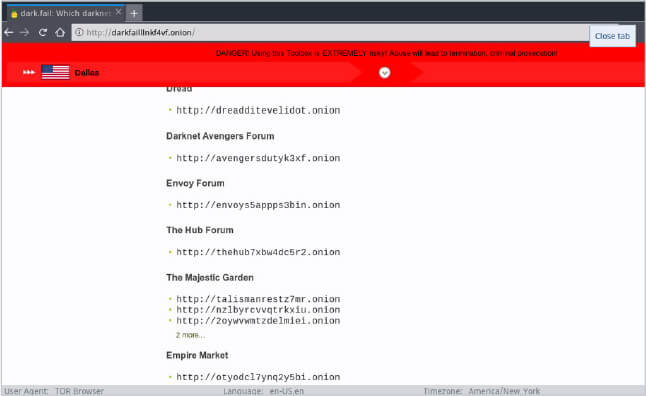Click the US flag icon
Image resolution: width=646 pixels, height=396 pixels.
pyautogui.click(x=56, y=73)
